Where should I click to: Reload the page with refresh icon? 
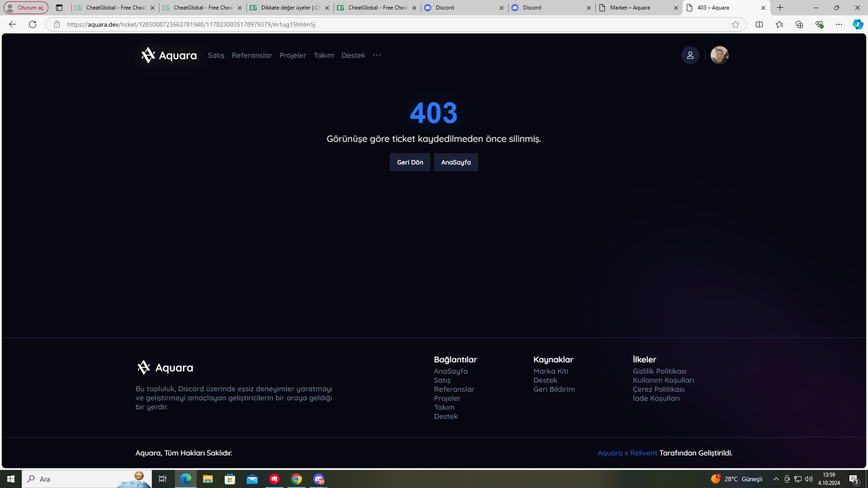click(x=33, y=24)
